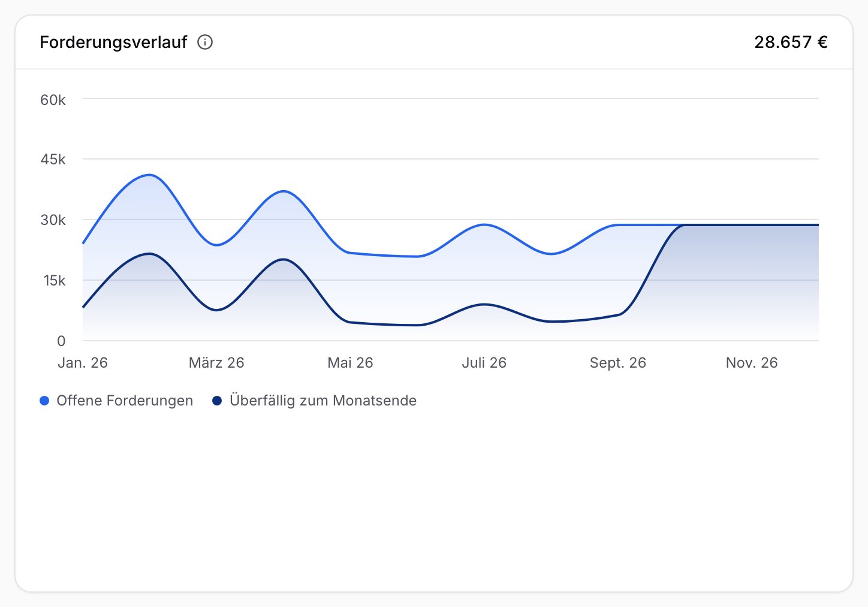Click the 28.657 € total amount
The width and height of the screenshot is (868, 607).
[x=791, y=42]
